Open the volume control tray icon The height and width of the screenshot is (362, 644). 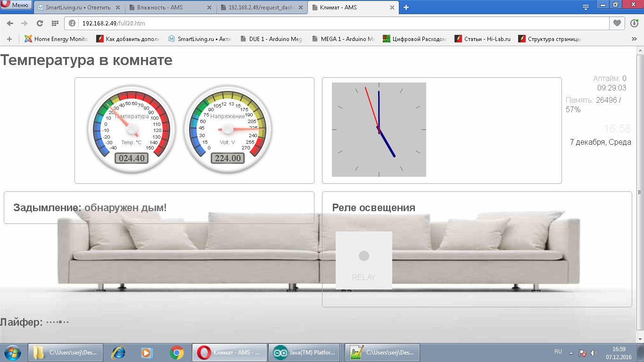click(594, 353)
